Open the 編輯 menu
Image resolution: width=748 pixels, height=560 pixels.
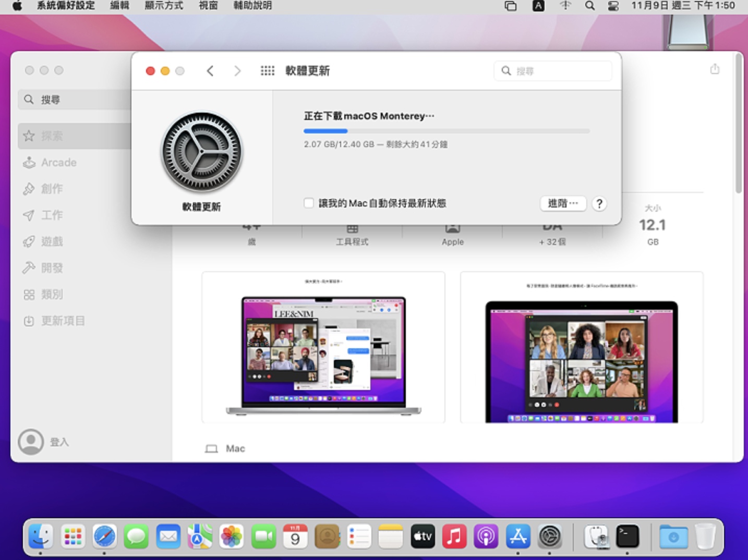(x=119, y=6)
